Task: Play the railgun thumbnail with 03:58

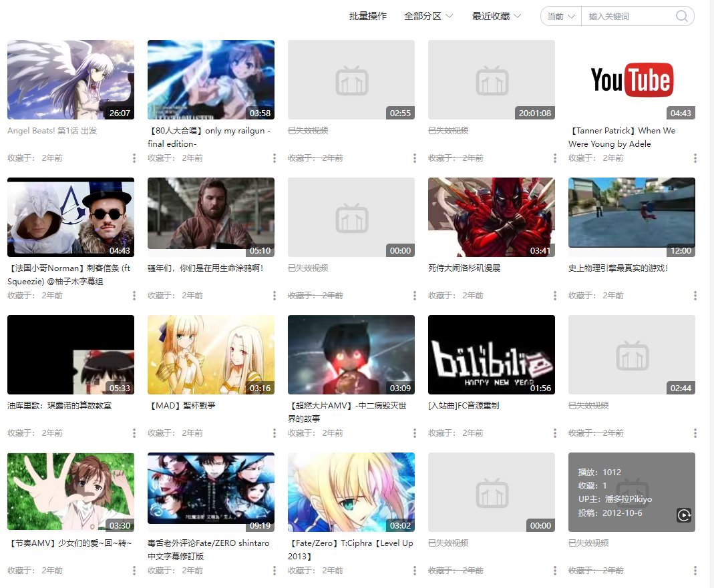Action: coord(211,79)
